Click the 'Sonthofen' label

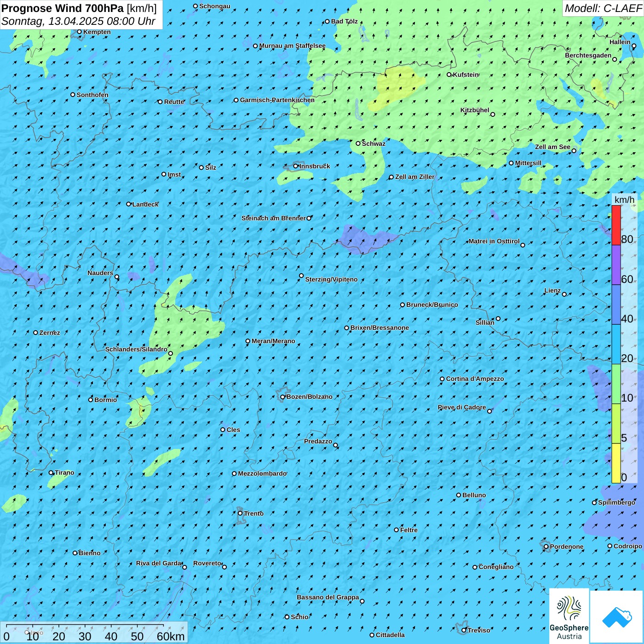[92, 95]
